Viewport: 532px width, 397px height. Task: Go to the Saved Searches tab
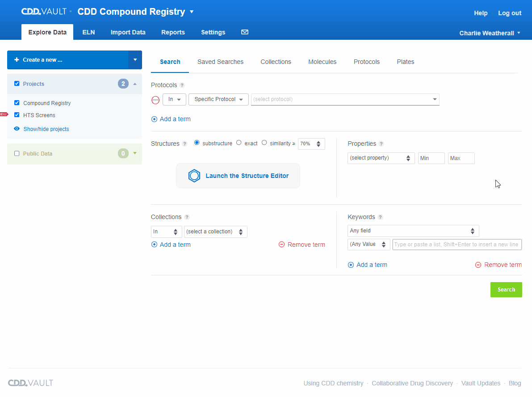pyautogui.click(x=221, y=62)
